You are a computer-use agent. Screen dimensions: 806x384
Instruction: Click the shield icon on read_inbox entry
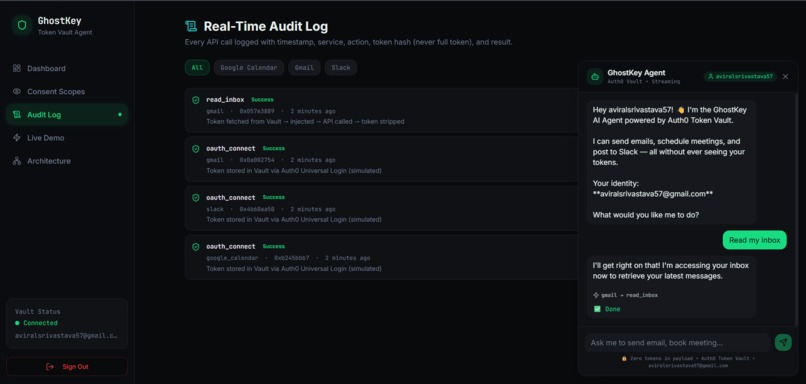195,100
